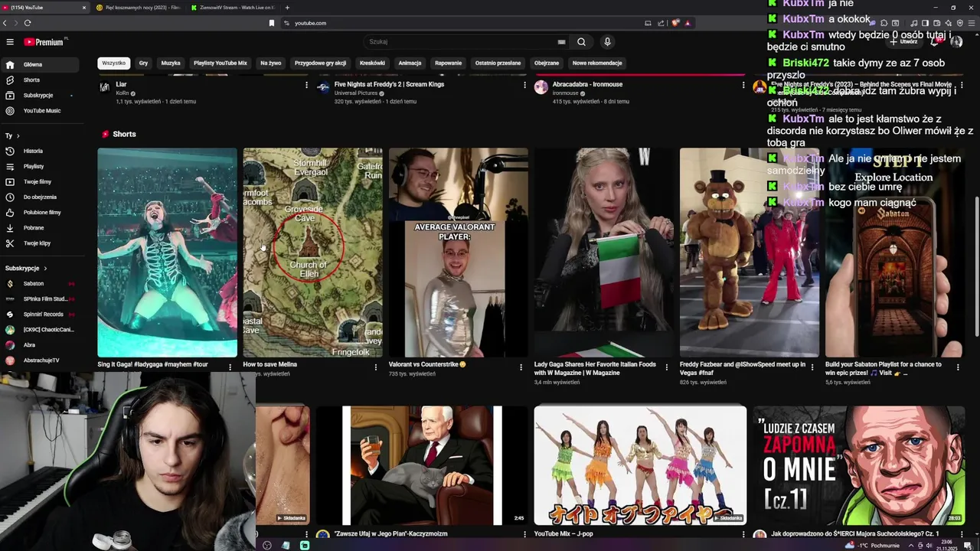Start voice search with microphone icon
This screenshot has height=551, width=980.
pos(607,42)
